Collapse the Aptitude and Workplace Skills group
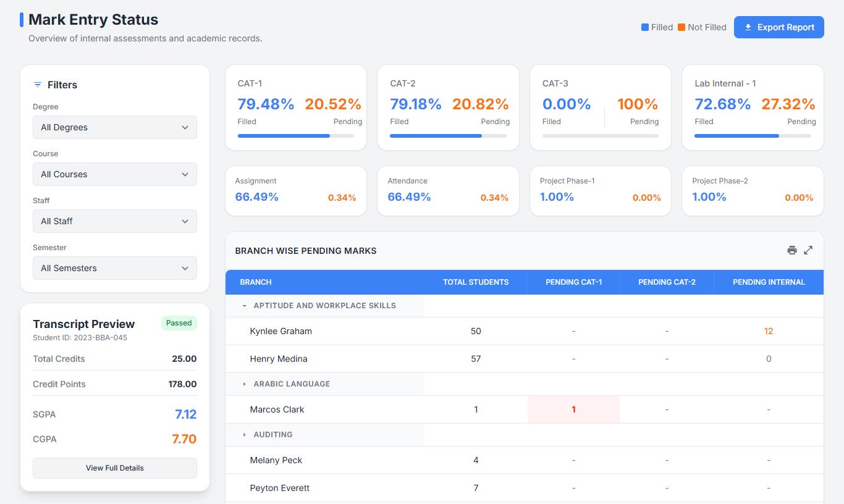Viewport: 844px width, 504px height. [x=245, y=306]
